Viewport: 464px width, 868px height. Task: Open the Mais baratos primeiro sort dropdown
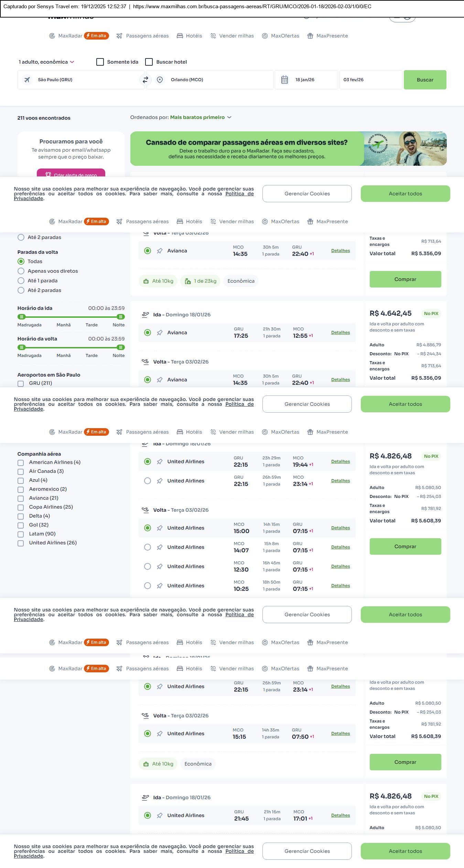coord(201,117)
